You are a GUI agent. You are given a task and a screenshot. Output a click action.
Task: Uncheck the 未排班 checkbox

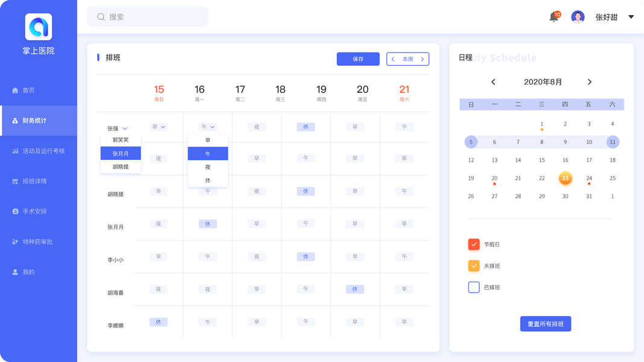point(474,266)
